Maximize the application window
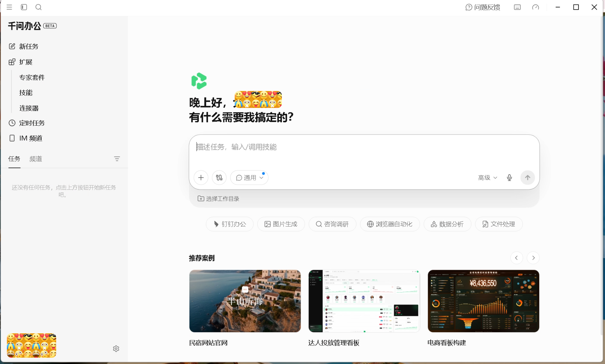 point(576,7)
